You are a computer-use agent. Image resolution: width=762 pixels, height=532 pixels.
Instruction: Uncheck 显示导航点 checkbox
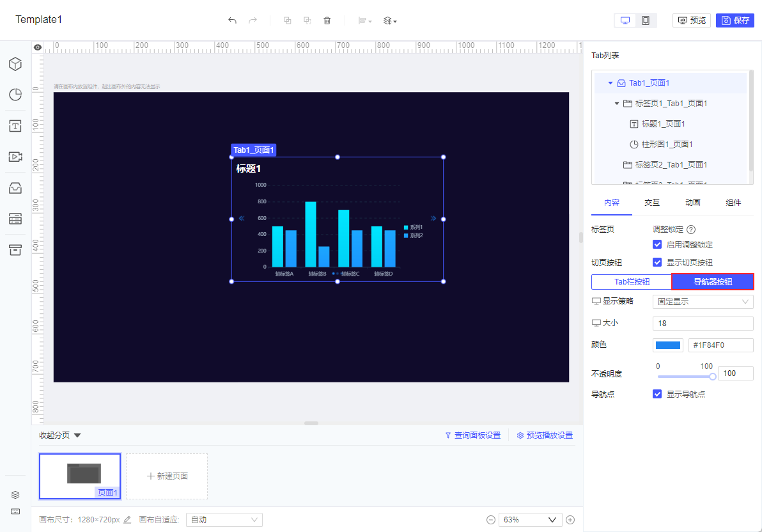(657, 394)
